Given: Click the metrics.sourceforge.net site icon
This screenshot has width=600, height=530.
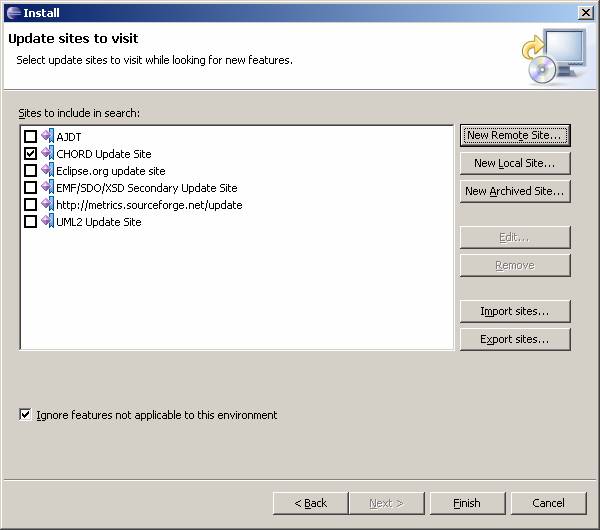Looking at the screenshot, I should (47, 205).
